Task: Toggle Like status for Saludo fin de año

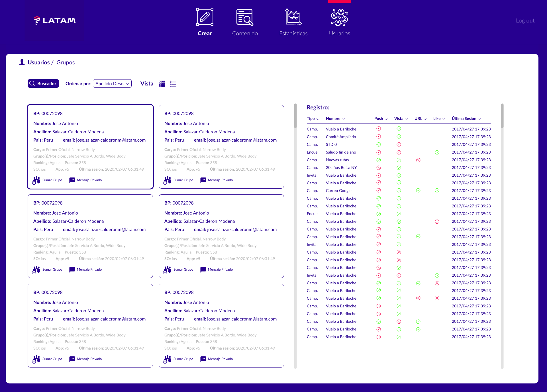Action: click(437, 152)
